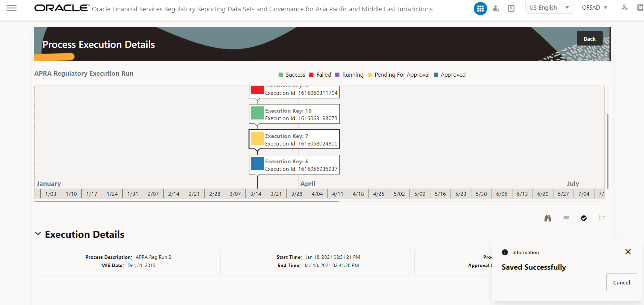Click the Running legend entry
Screen dimensions: 644x305
[x=349, y=75]
